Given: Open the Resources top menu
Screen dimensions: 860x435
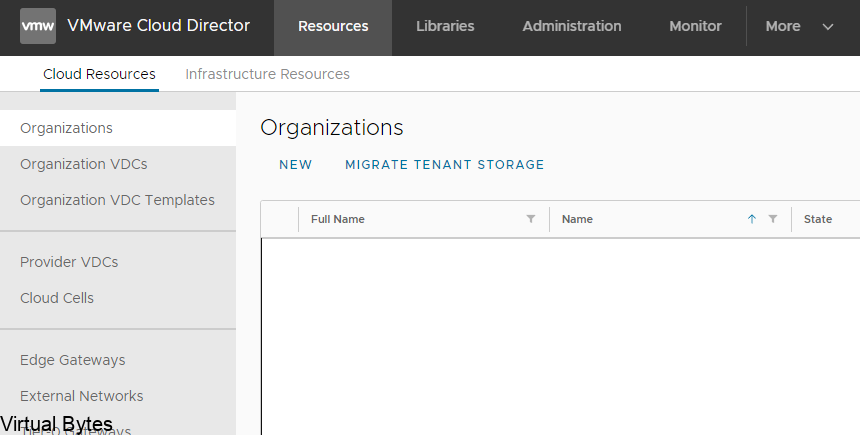Looking at the screenshot, I should point(333,26).
